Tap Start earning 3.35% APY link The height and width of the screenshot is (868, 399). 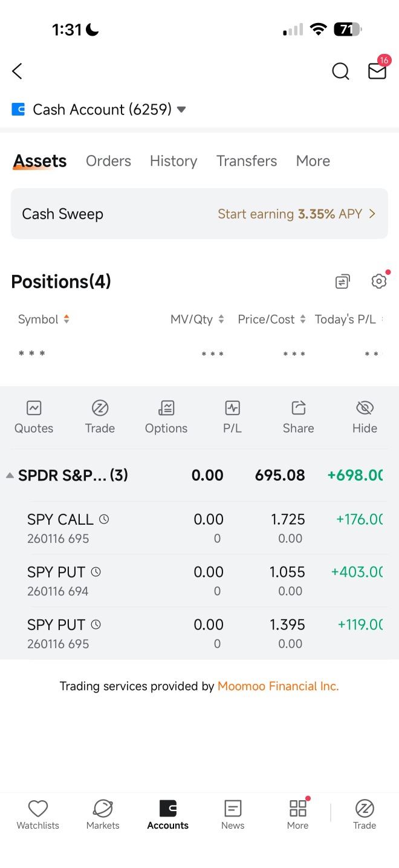click(x=297, y=214)
